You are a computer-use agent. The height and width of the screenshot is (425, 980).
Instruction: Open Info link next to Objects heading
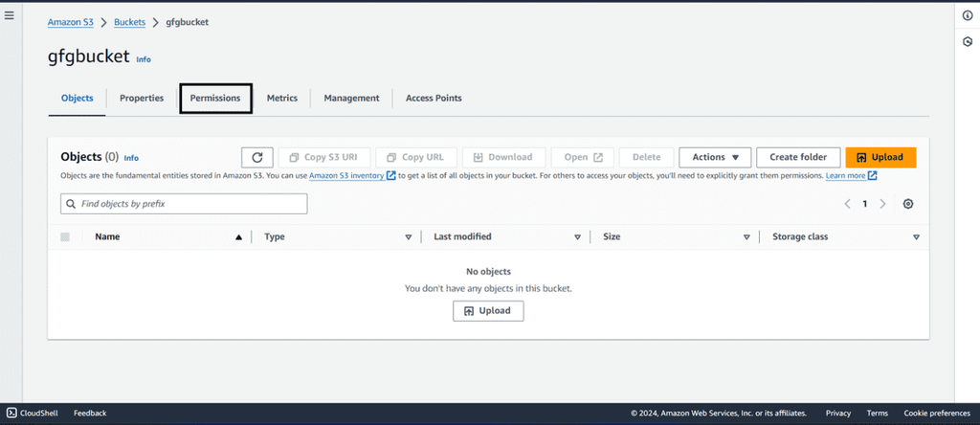click(x=131, y=158)
